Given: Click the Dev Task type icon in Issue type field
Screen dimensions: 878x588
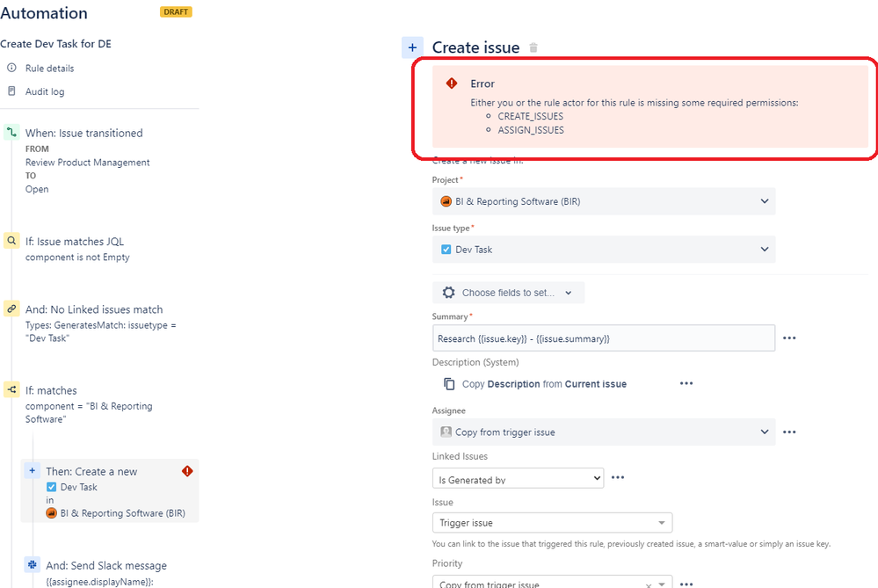Looking at the screenshot, I should pyautogui.click(x=446, y=250).
